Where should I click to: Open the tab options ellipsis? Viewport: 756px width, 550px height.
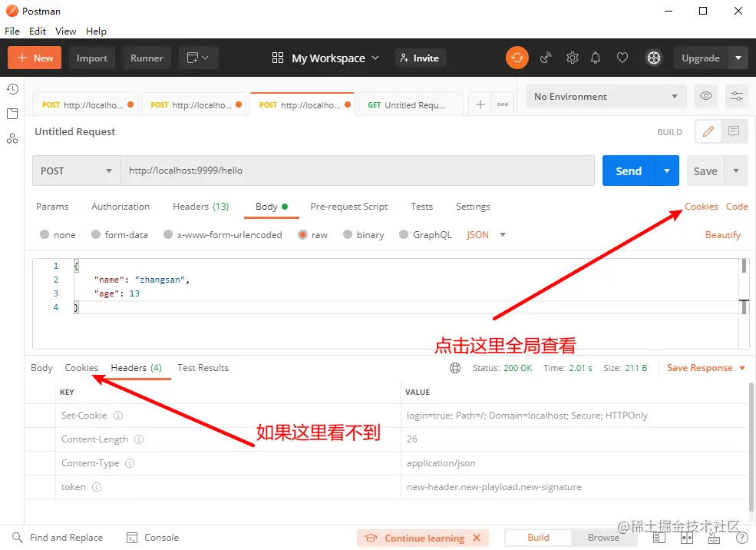tap(503, 104)
